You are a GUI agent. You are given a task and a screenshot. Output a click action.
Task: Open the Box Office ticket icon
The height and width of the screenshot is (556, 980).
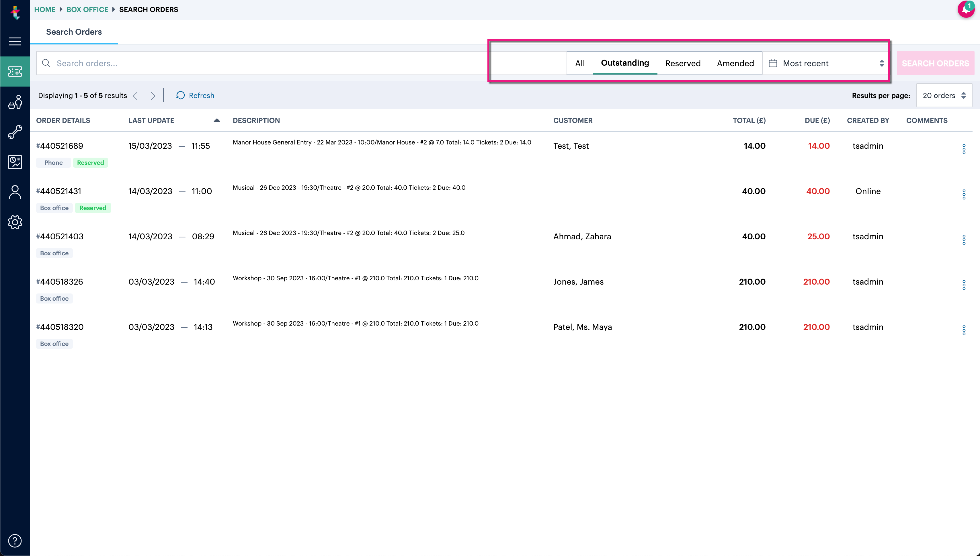[15, 71]
